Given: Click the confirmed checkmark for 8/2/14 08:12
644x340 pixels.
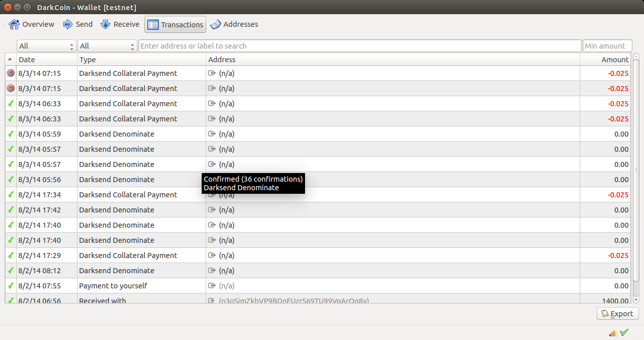Looking at the screenshot, I should (11, 271).
